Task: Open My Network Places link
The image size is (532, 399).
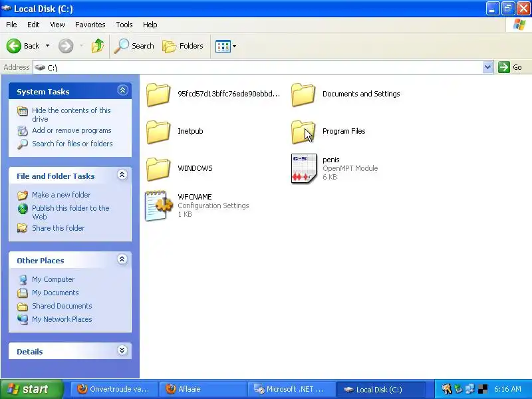Action: click(62, 319)
